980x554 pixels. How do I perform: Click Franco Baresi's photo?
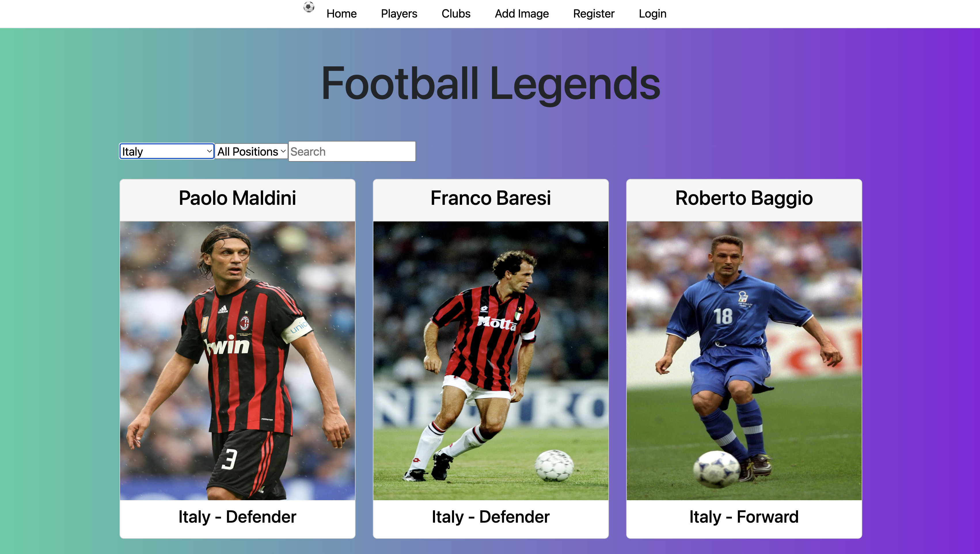[491, 361]
